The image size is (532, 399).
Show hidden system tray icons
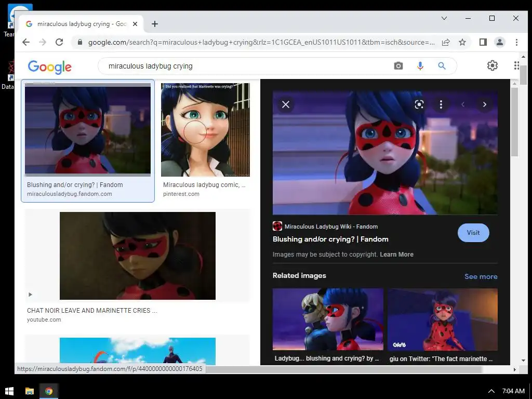coord(491,391)
